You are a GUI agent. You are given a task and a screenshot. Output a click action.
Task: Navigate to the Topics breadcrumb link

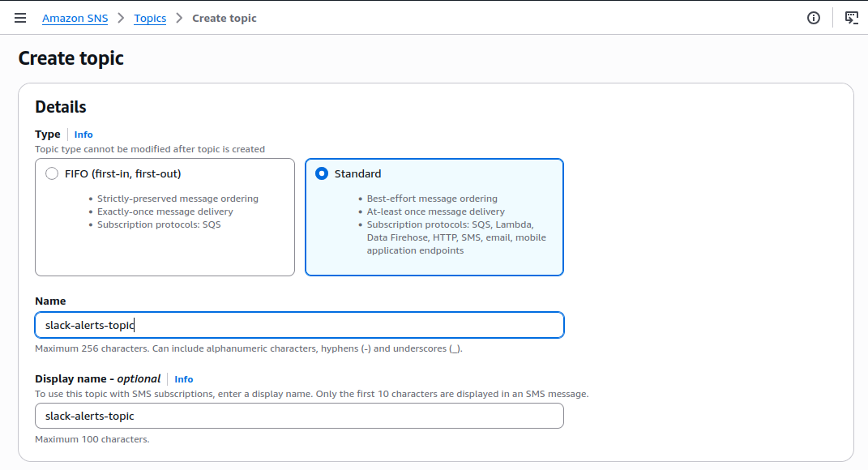(150, 19)
